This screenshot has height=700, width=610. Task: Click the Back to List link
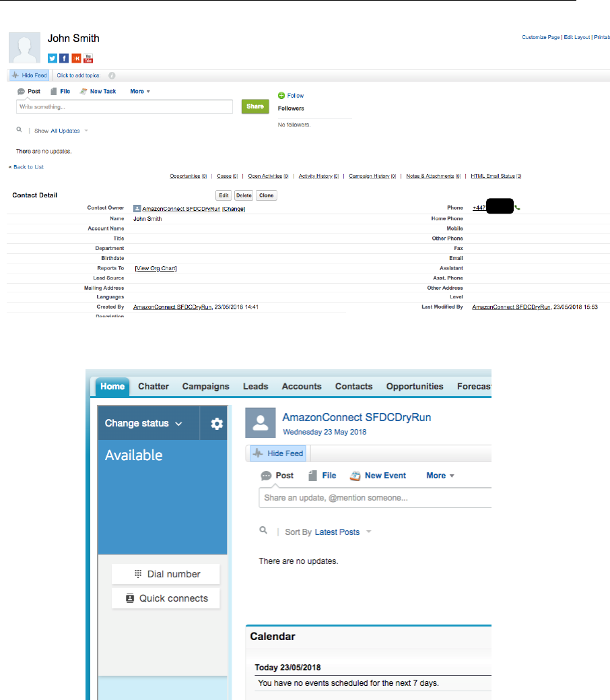click(x=28, y=167)
